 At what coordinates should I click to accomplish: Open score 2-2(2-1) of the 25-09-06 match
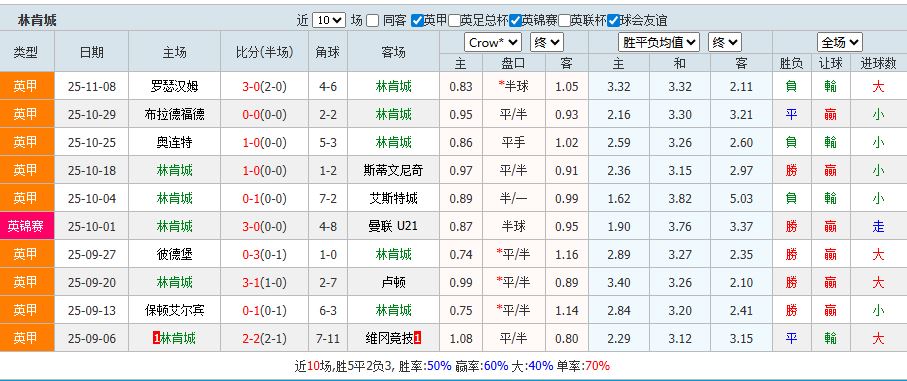click(x=264, y=338)
